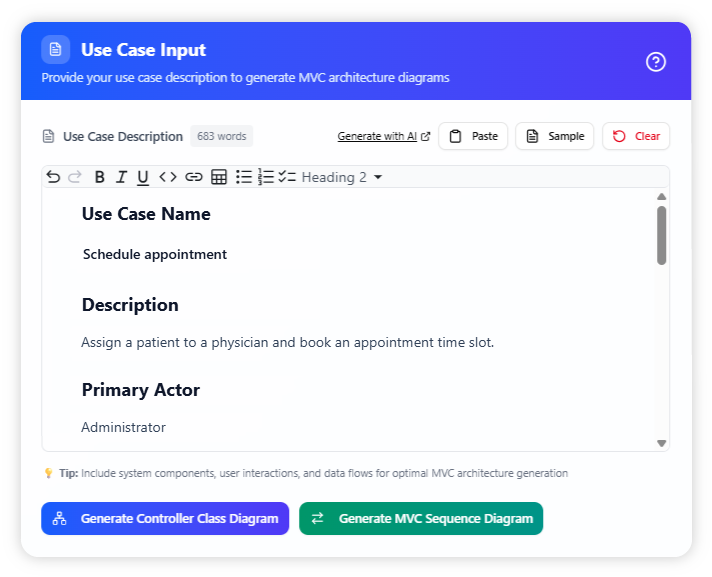Clear the use case description
This screenshot has width=712, height=577.
(x=636, y=136)
